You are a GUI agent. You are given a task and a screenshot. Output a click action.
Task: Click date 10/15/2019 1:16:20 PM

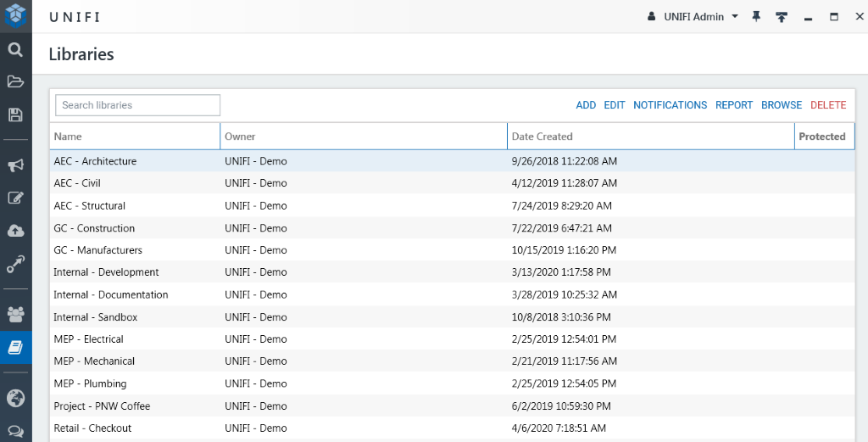pos(564,249)
